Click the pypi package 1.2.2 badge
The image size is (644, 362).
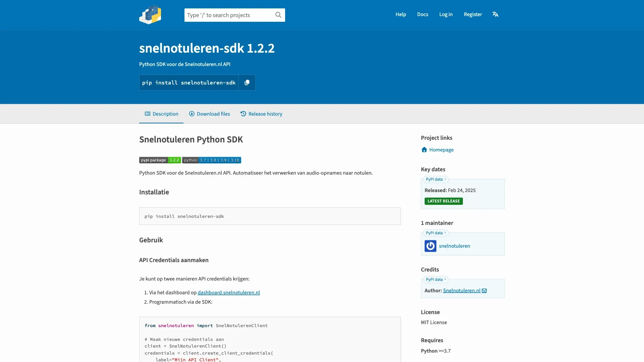point(160,160)
